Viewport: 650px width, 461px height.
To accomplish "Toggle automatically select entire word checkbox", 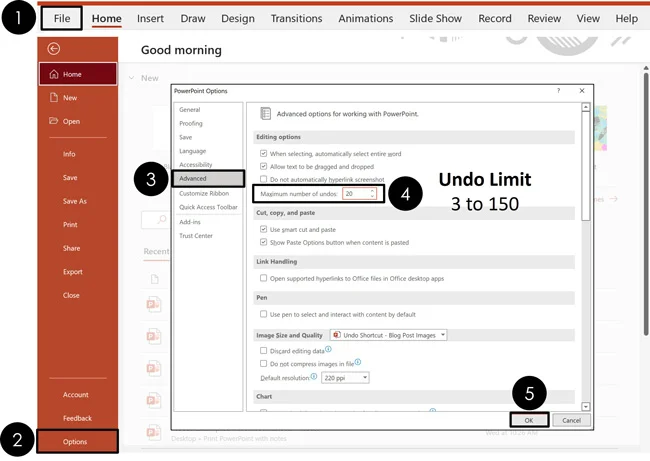I will (x=263, y=153).
